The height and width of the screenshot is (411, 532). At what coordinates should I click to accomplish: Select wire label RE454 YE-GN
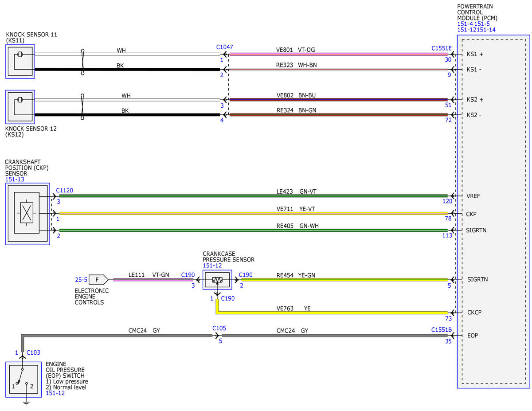tap(296, 275)
